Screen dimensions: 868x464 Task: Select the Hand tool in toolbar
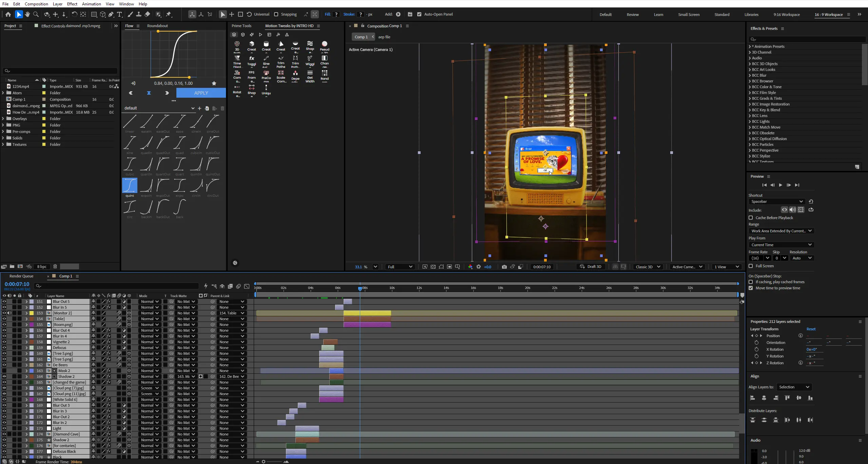click(x=27, y=14)
